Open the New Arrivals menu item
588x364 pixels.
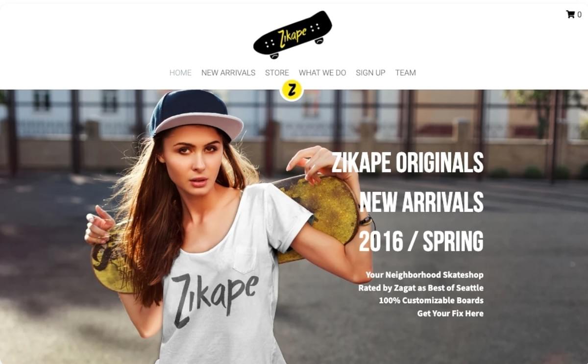point(228,73)
